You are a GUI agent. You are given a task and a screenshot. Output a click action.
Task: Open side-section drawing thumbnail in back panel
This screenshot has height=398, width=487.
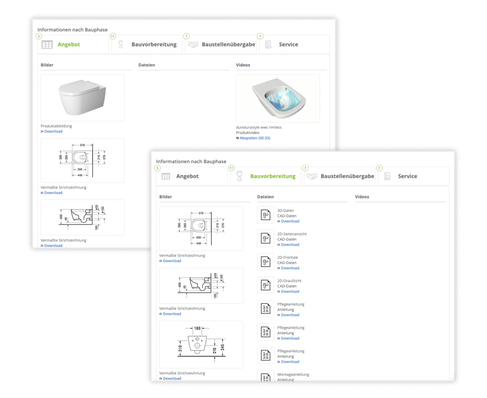coord(82,217)
